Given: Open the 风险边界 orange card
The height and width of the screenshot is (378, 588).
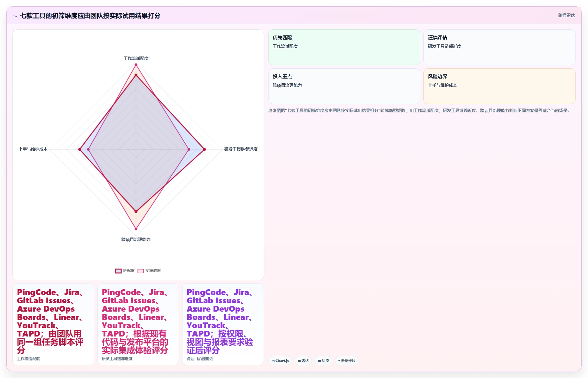Looking at the screenshot, I should coord(499,86).
